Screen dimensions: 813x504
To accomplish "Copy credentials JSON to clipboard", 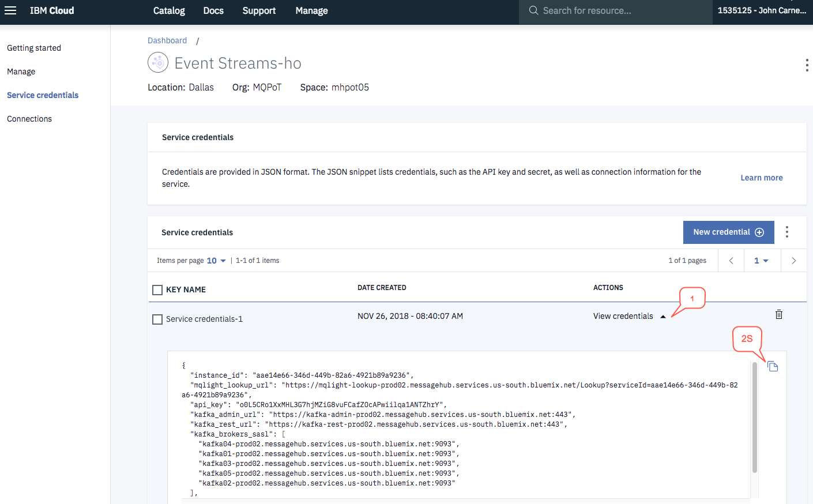I will [773, 366].
